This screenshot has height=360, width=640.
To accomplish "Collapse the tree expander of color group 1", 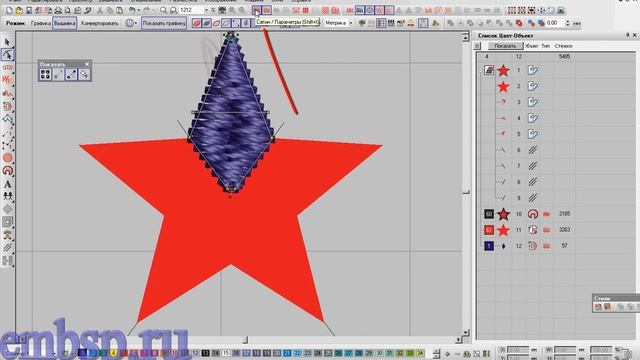I will 480,70.
